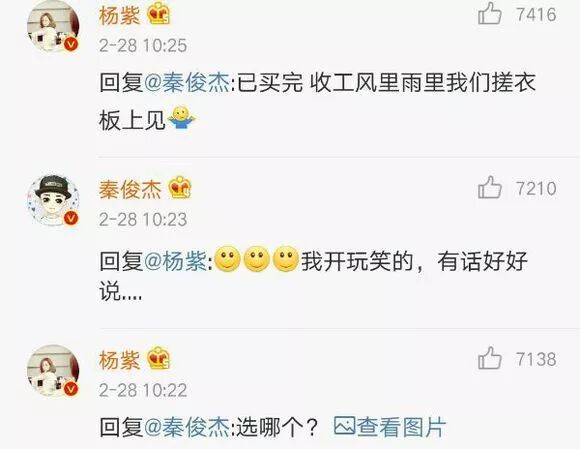Open username 杨紫 on the top comment

[x=119, y=16]
